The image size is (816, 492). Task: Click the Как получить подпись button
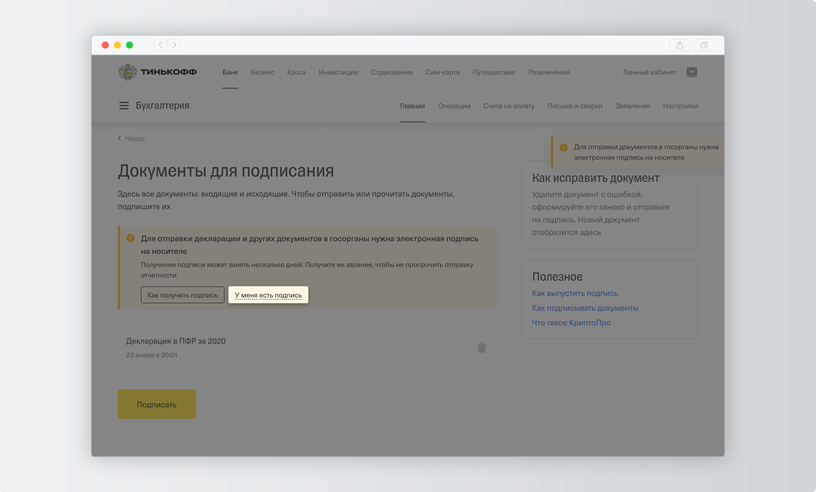[183, 295]
